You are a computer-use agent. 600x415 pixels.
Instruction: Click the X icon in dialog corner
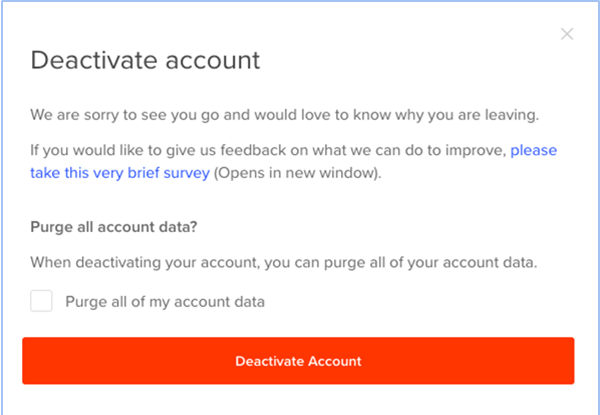point(567,34)
